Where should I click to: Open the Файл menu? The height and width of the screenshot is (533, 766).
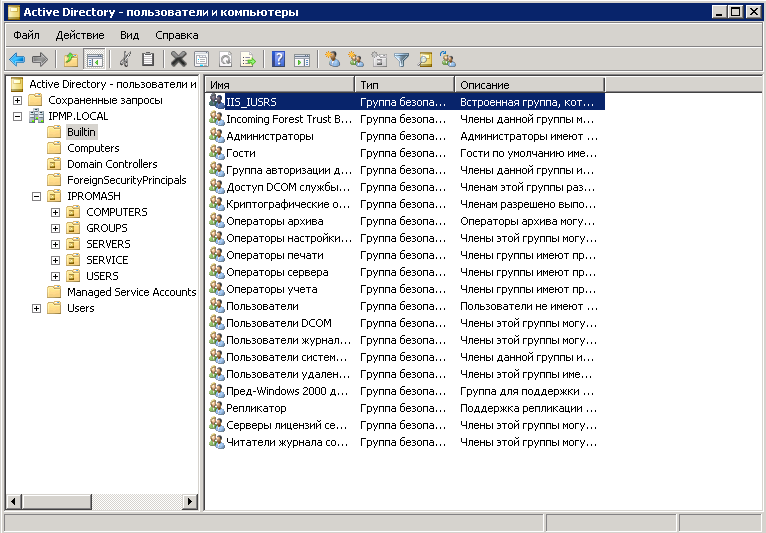pos(26,35)
